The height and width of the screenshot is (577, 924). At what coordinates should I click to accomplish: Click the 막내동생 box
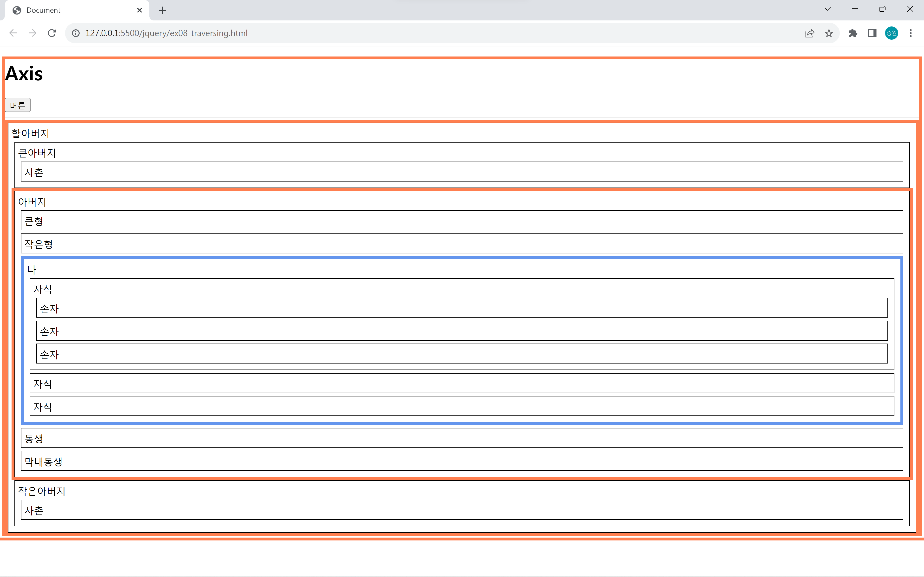tap(462, 461)
